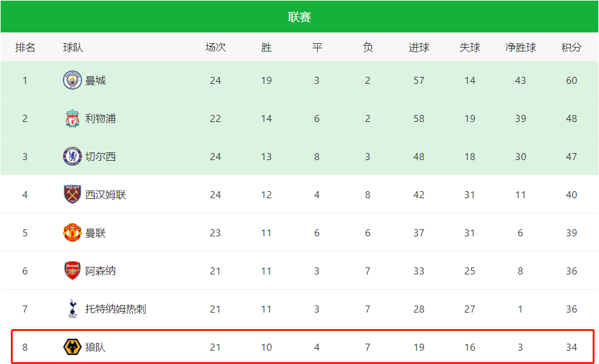This screenshot has width=599, height=364.
Task: Click the Manchester City club crest
Action: point(72,80)
